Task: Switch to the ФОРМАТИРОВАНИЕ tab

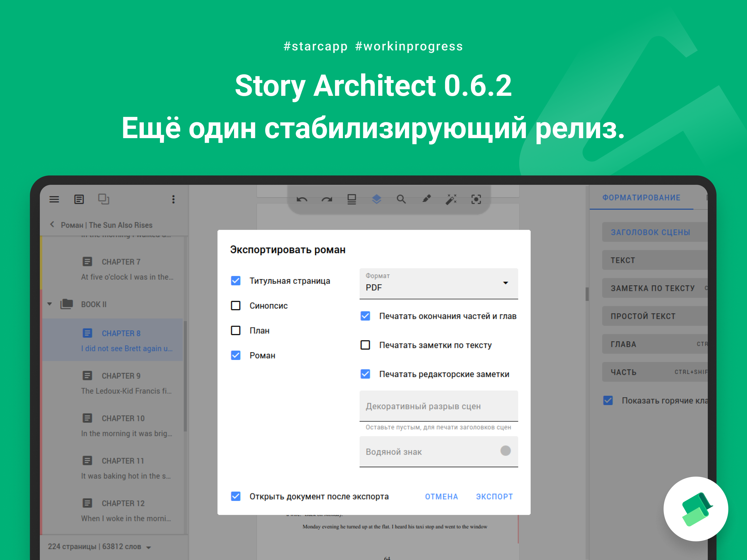Action: (641, 198)
